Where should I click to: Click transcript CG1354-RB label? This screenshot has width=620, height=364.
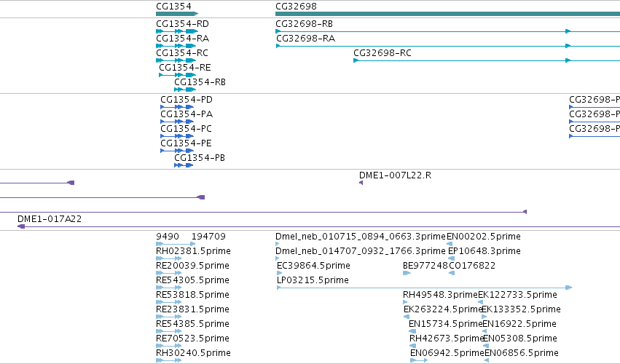click(x=200, y=82)
